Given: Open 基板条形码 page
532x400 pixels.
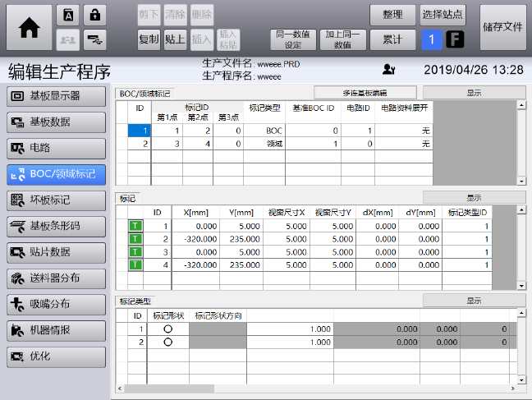Looking at the screenshot, I should pos(57,226).
